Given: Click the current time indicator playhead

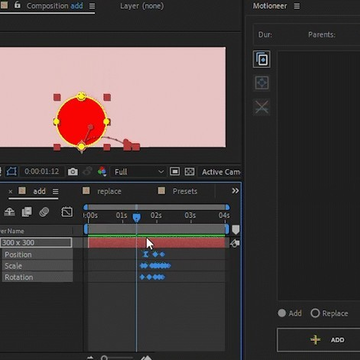Looking at the screenshot, I should [x=136, y=218].
